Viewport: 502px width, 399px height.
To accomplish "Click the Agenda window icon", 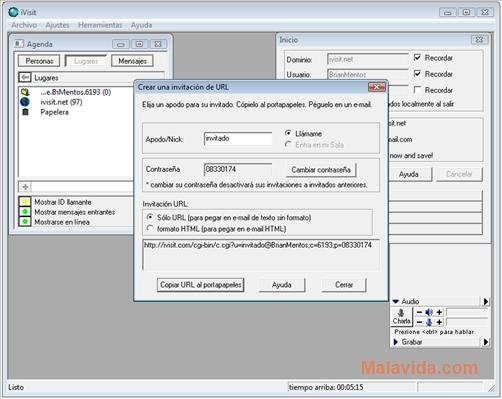I will [19, 44].
